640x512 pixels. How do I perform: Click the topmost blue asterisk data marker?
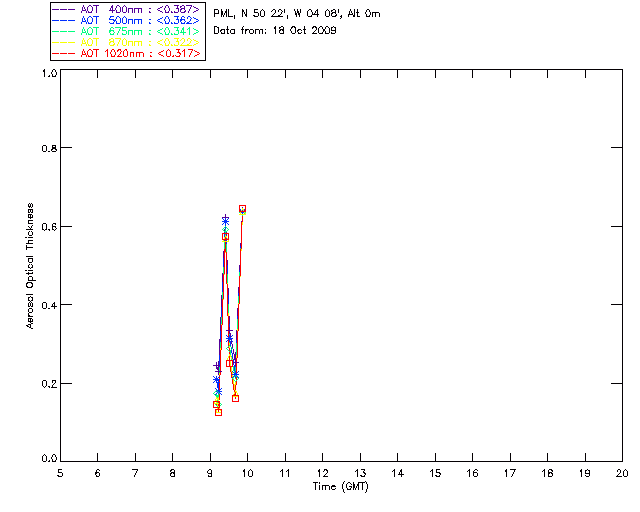tap(225, 221)
